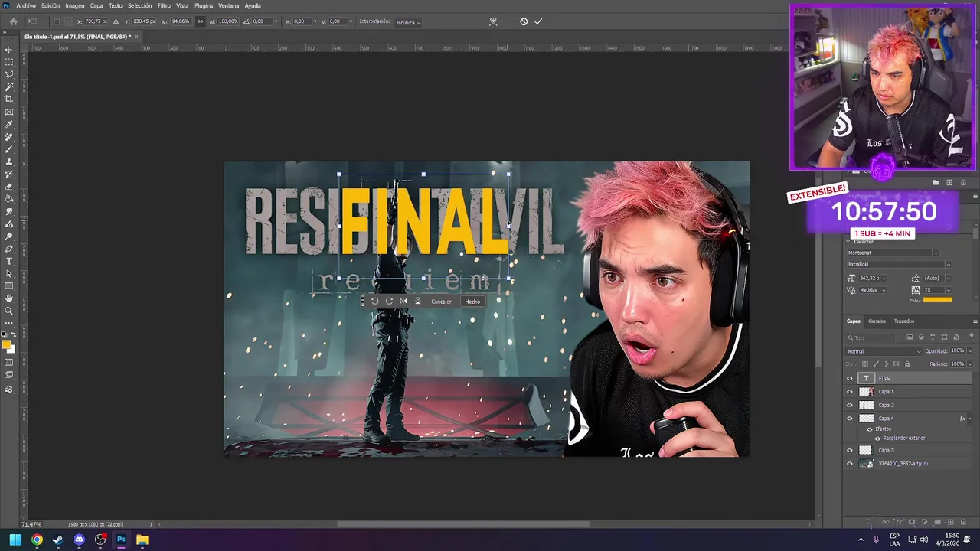
Task: Open the Imagen menu
Action: click(75, 5)
